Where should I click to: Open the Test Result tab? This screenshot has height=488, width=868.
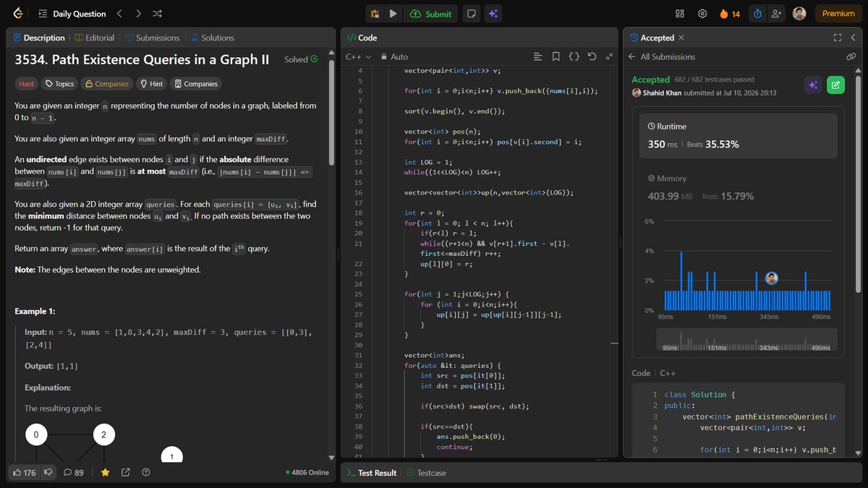(x=371, y=473)
